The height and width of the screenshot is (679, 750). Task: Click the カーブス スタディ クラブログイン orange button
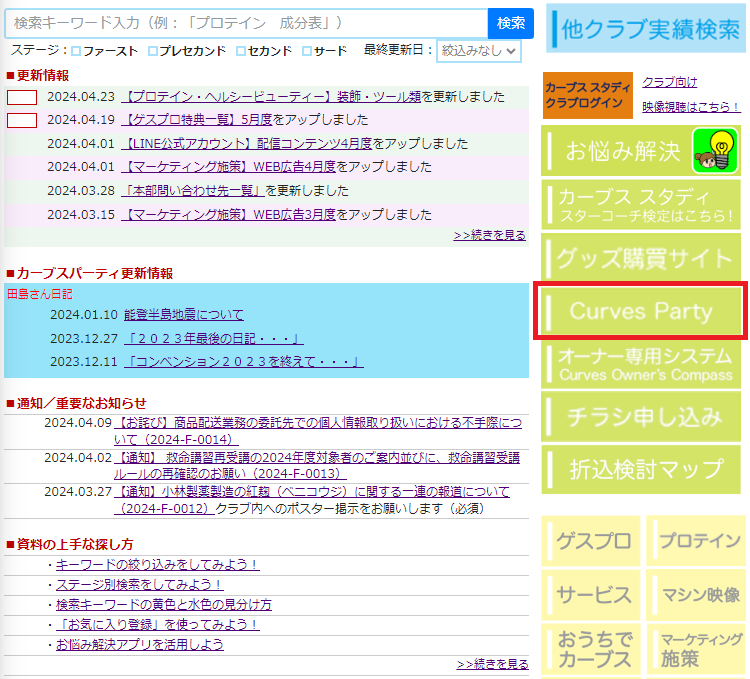coord(584,95)
